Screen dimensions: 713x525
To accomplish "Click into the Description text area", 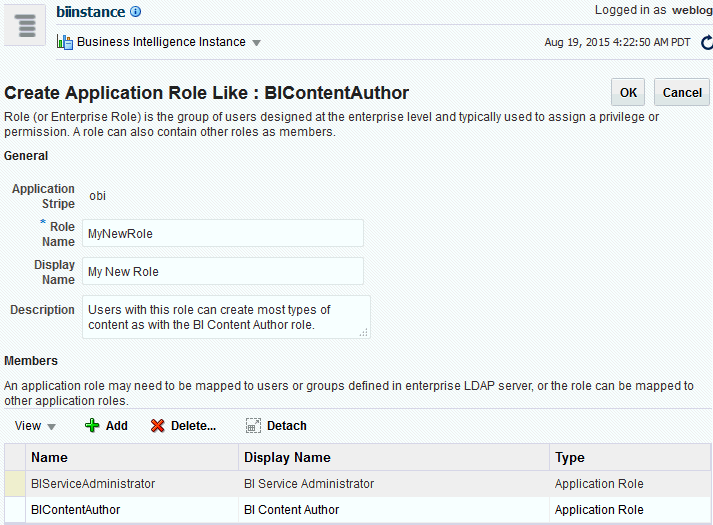I will (x=226, y=316).
